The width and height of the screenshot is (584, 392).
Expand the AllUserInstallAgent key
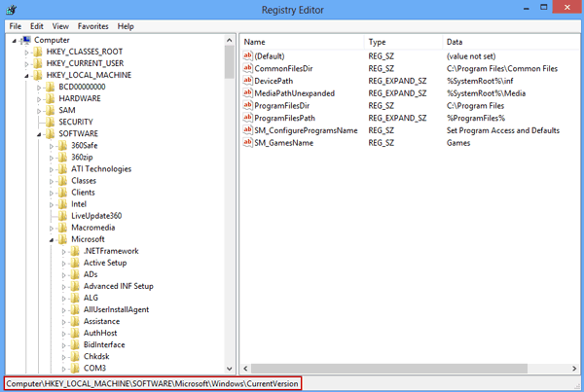pos(63,310)
